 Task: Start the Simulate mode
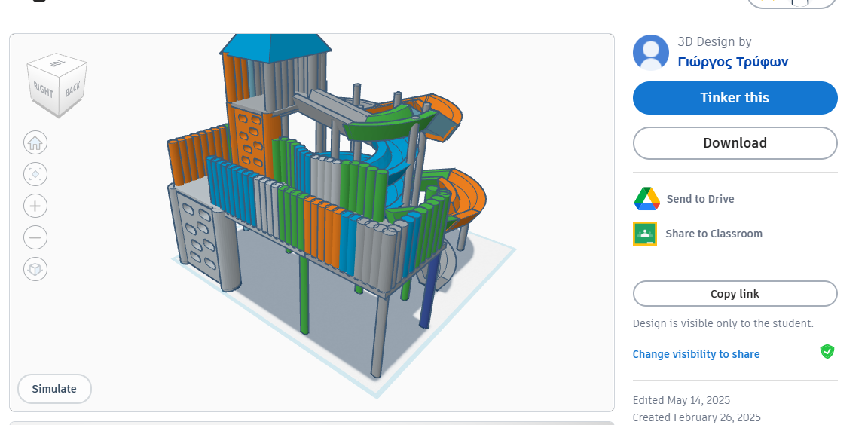pyautogui.click(x=54, y=389)
